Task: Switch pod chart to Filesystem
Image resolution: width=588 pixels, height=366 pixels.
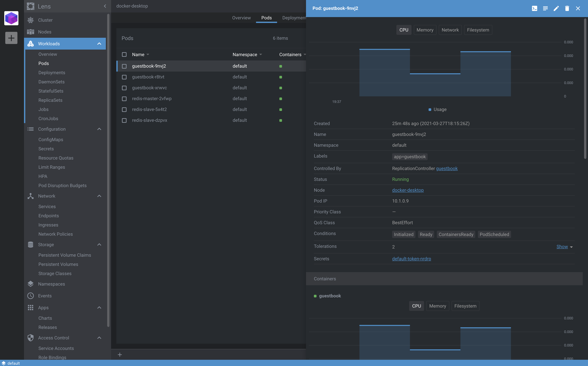Action: coord(478,30)
